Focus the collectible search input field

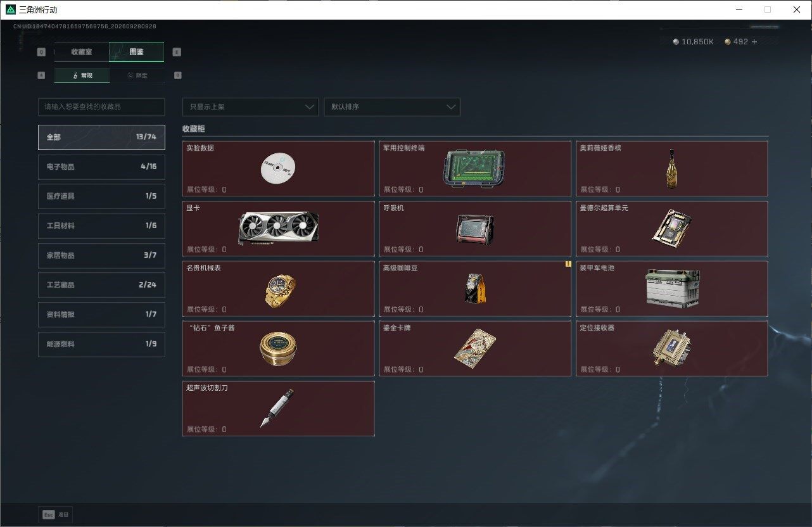pyautogui.click(x=101, y=107)
